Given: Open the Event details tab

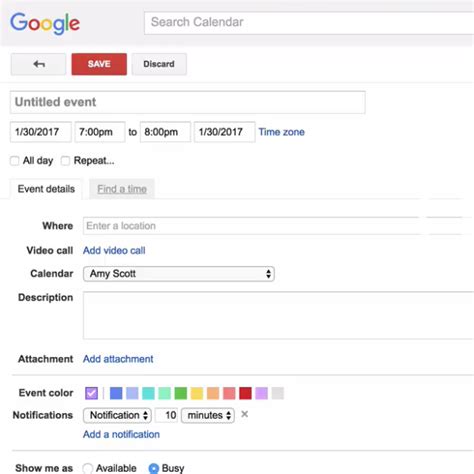Looking at the screenshot, I should coord(46,189).
